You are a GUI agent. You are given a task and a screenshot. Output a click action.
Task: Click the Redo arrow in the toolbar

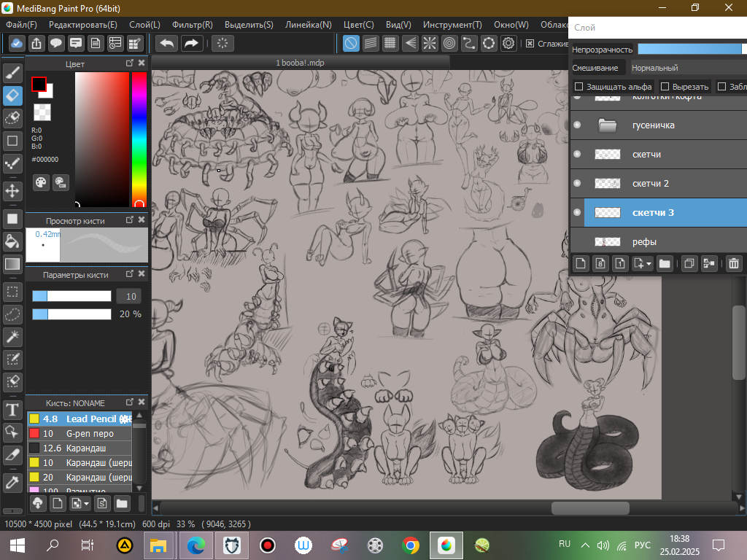point(191,43)
